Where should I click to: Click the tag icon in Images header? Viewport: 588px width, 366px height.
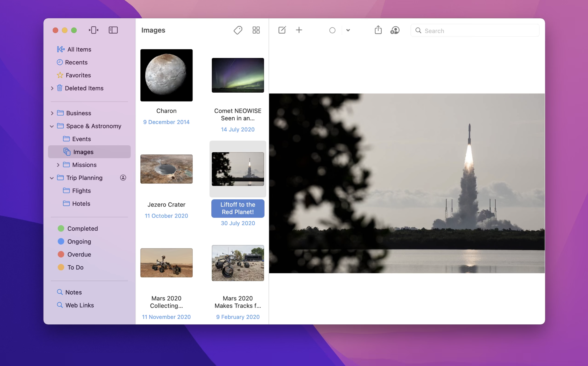pos(238,30)
